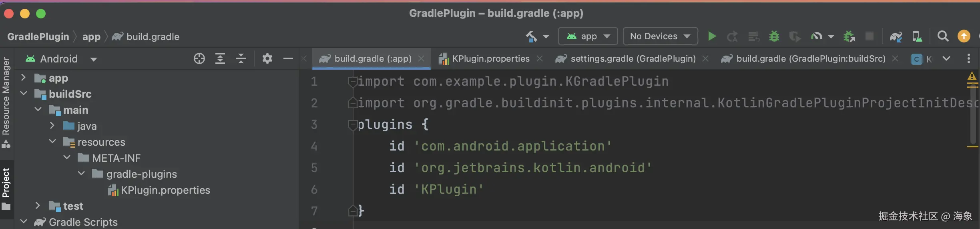Open the tab options three-dot menu
Viewport: 980px width, 229px height.
pyautogui.click(x=969, y=58)
